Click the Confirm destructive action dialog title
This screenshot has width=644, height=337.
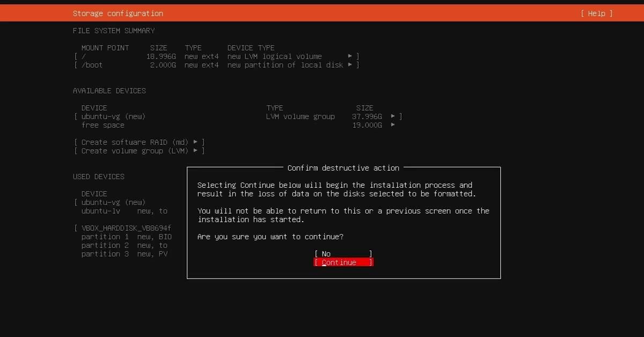click(343, 168)
